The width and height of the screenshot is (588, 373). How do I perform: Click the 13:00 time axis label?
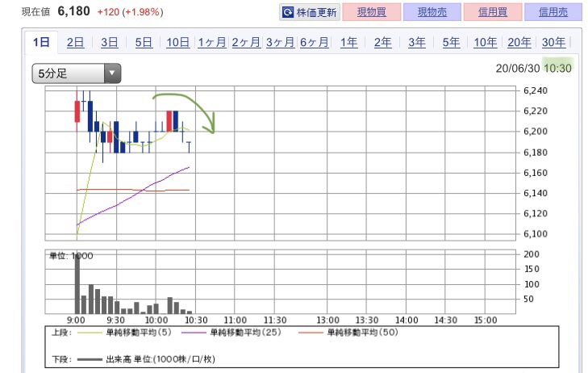click(327, 320)
